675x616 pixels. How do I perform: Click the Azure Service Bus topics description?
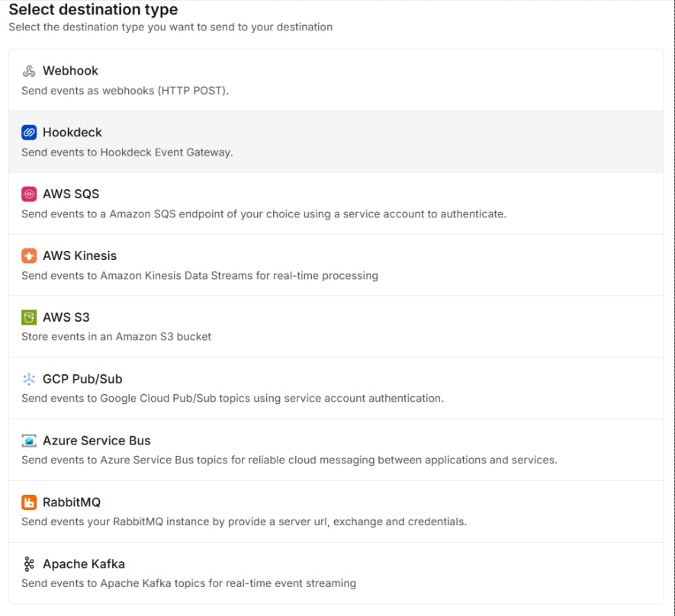point(289,460)
